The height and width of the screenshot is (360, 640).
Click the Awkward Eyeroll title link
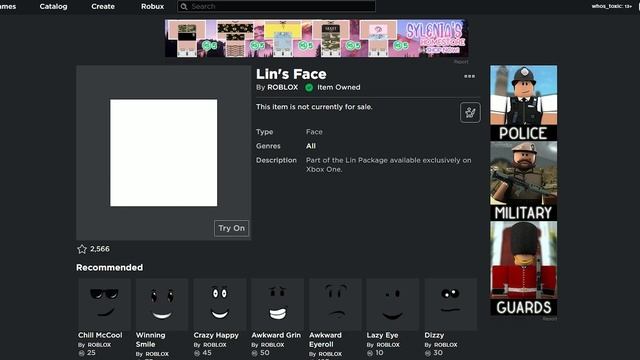pyautogui.click(x=325, y=340)
